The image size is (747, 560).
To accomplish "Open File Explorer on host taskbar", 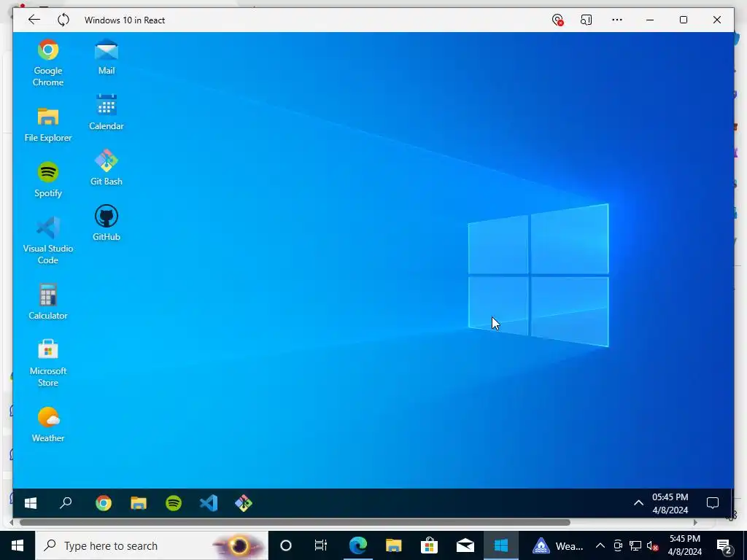I will (393, 545).
